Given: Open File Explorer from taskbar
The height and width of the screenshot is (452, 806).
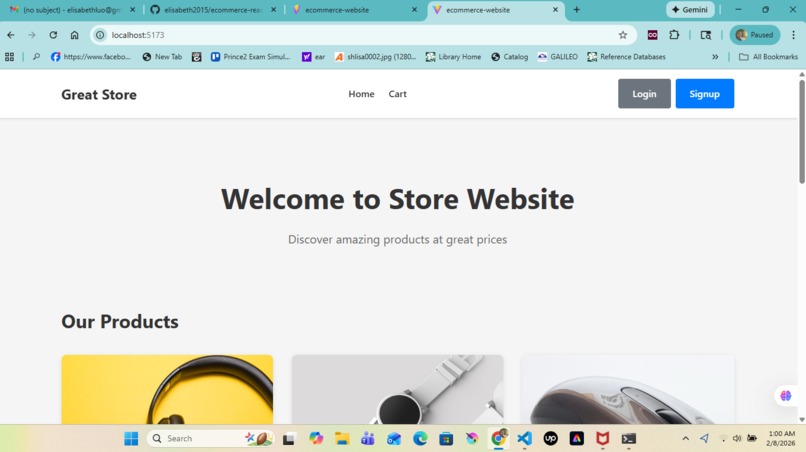Looking at the screenshot, I should click(342, 439).
